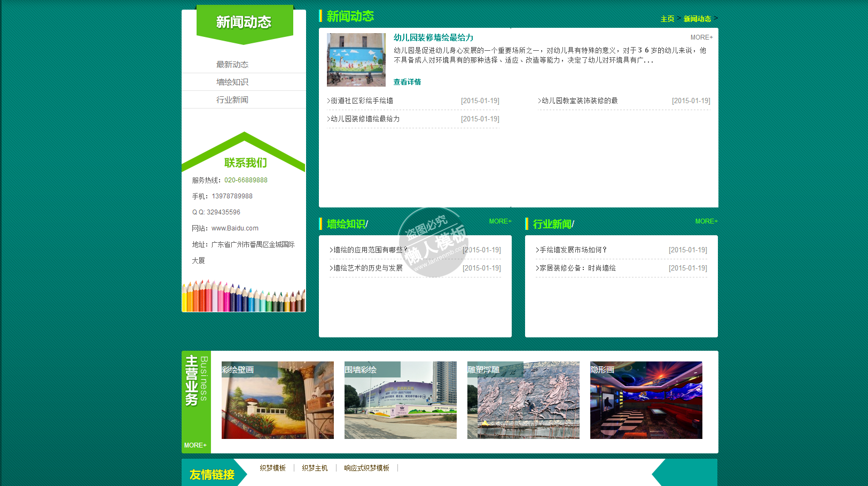Select 墙绘知识 in the sidebar menu
Viewport: 868px width, 486px height.
[232, 82]
